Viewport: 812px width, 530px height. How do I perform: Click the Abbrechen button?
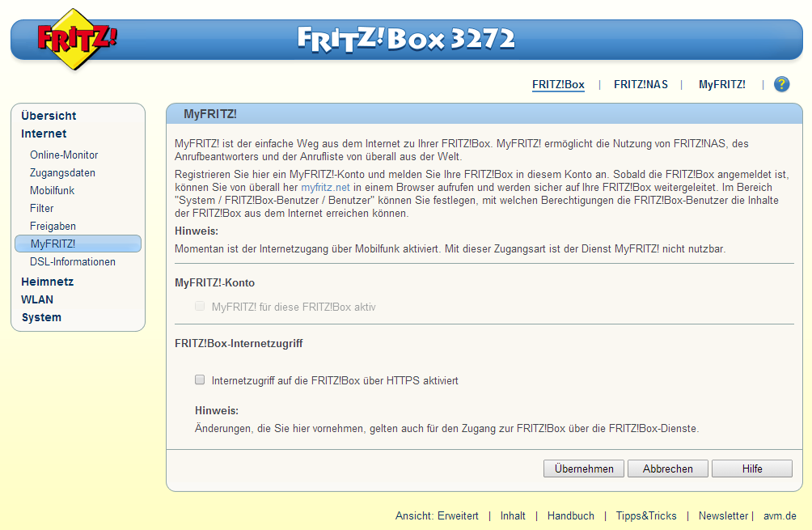(667, 468)
